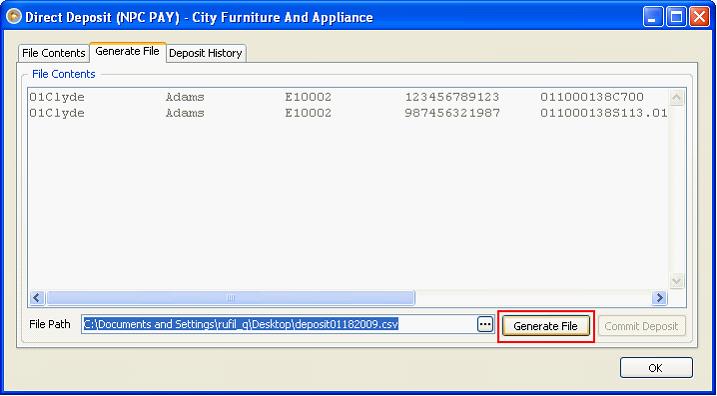Close the Direct Deposit window

pyautogui.click(x=699, y=17)
